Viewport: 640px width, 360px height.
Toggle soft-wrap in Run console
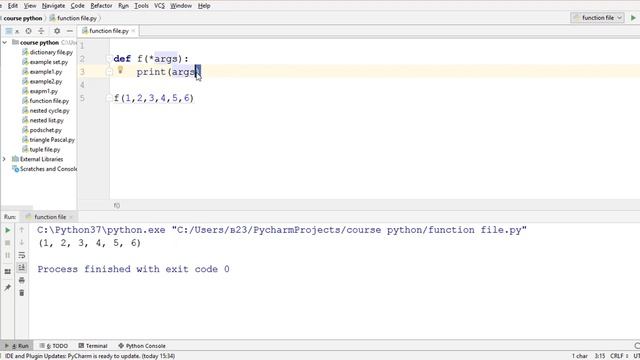tap(22, 255)
